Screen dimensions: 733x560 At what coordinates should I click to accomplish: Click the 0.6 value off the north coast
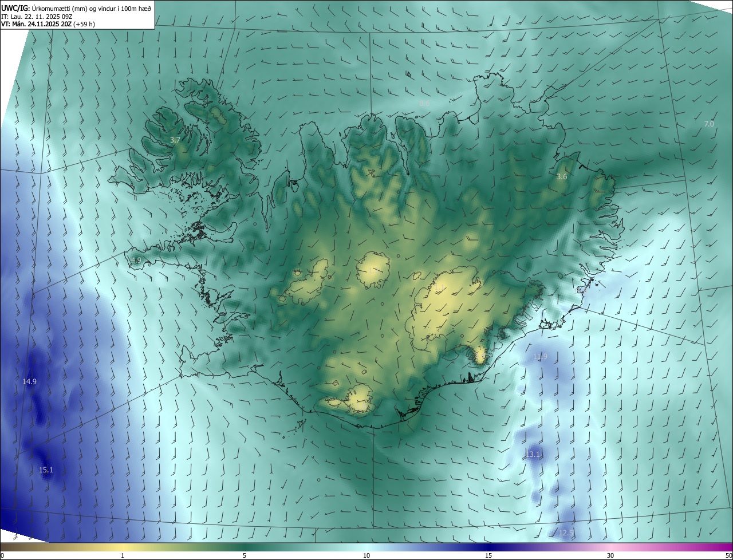(x=424, y=103)
